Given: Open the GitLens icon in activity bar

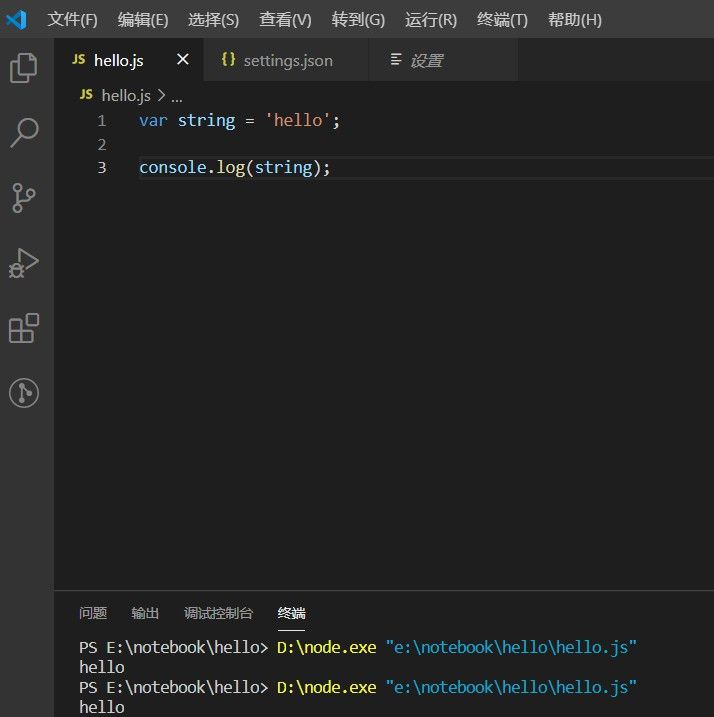Looking at the screenshot, I should click(24, 393).
